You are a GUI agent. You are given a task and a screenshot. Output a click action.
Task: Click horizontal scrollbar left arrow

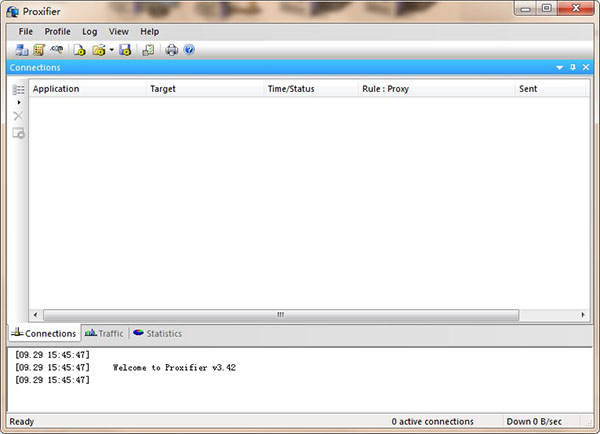36,315
